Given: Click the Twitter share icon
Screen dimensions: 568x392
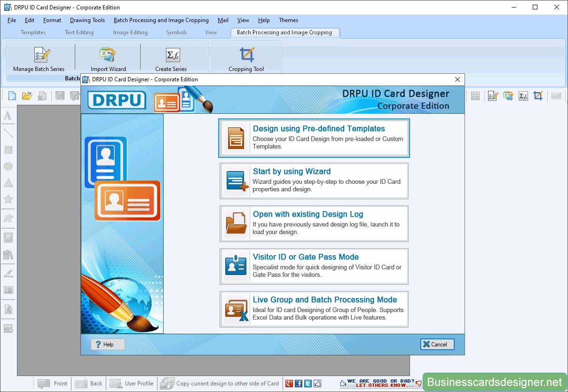Looking at the screenshot, I should click(308, 384).
